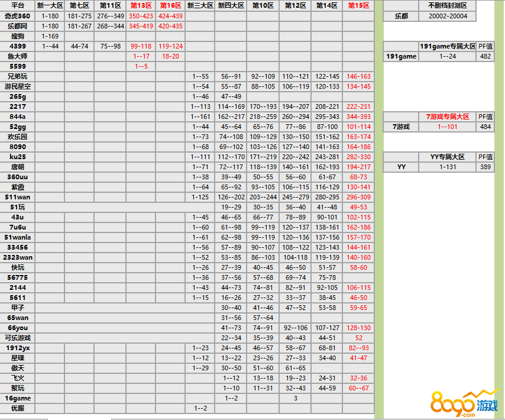Select the PF value 389 cell
505x420 pixels.
click(485, 167)
